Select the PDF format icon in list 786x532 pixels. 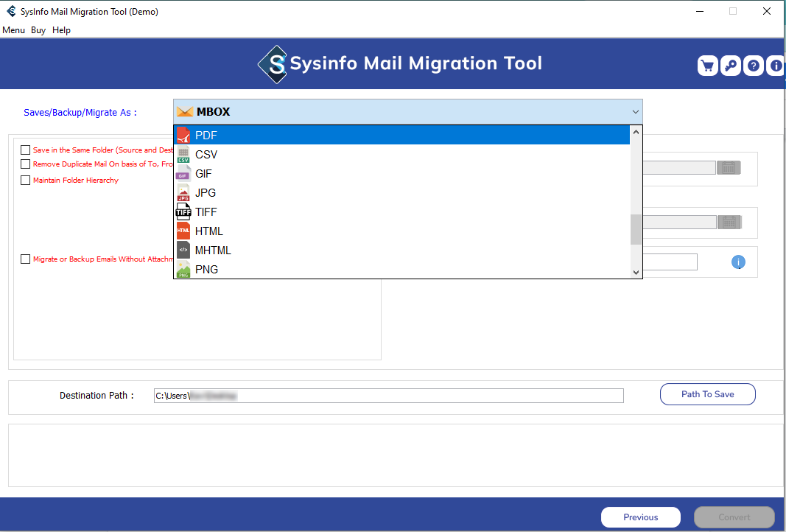[183, 136]
